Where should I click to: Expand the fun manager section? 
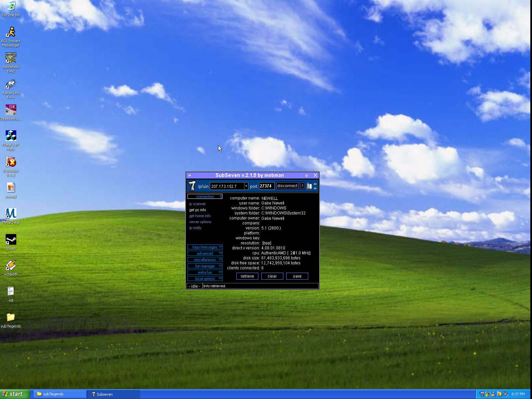coord(205,266)
